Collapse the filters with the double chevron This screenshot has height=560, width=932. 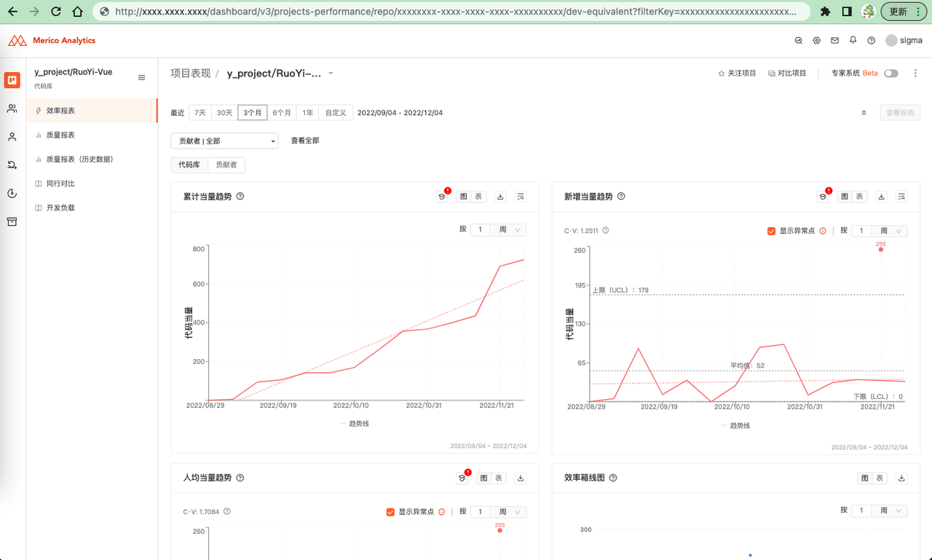click(x=864, y=113)
